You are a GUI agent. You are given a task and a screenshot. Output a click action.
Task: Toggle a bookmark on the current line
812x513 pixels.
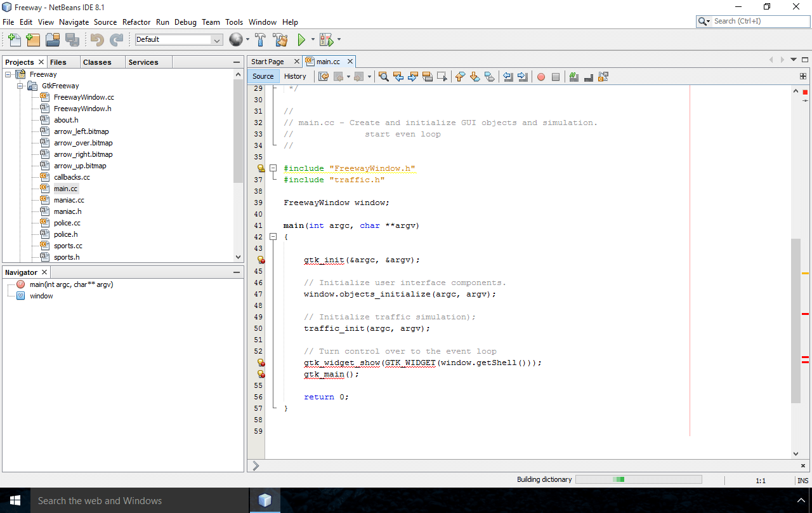489,76
